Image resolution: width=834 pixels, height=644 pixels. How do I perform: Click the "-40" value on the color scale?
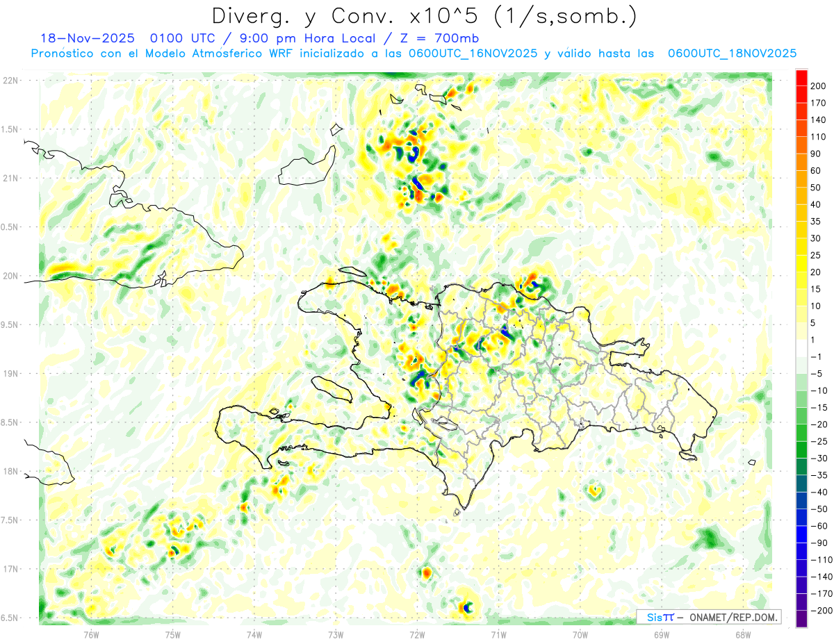820,492
